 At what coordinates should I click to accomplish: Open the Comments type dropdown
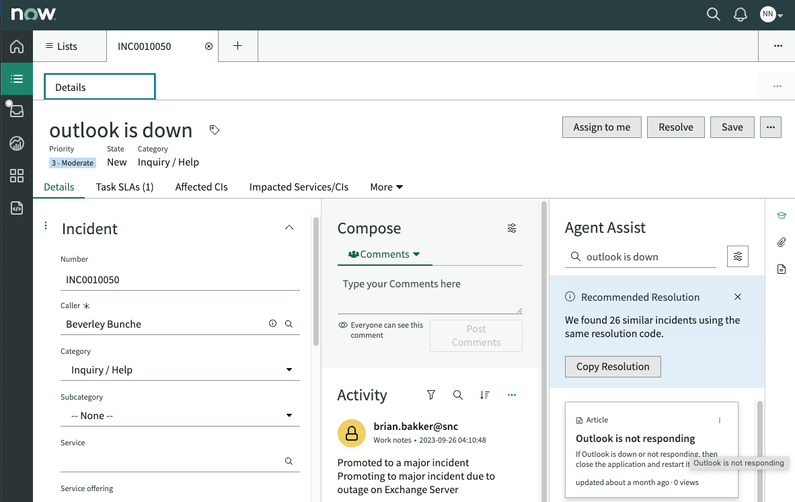click(x=384, y=255)
